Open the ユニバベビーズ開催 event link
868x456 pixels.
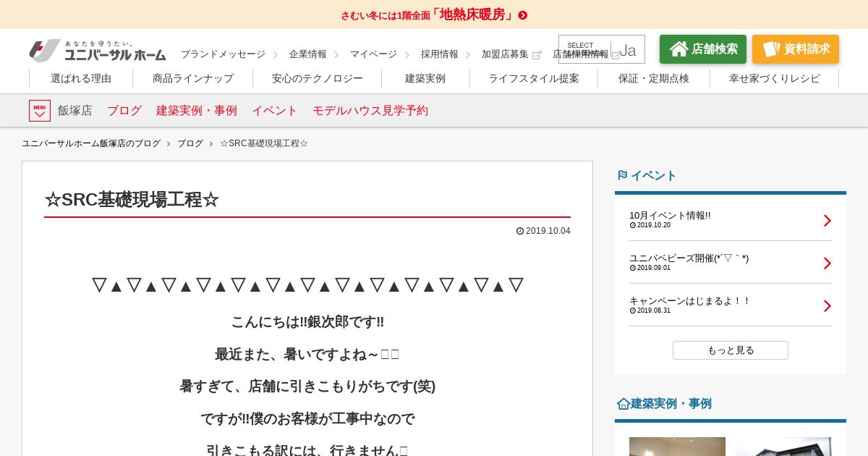689,258
